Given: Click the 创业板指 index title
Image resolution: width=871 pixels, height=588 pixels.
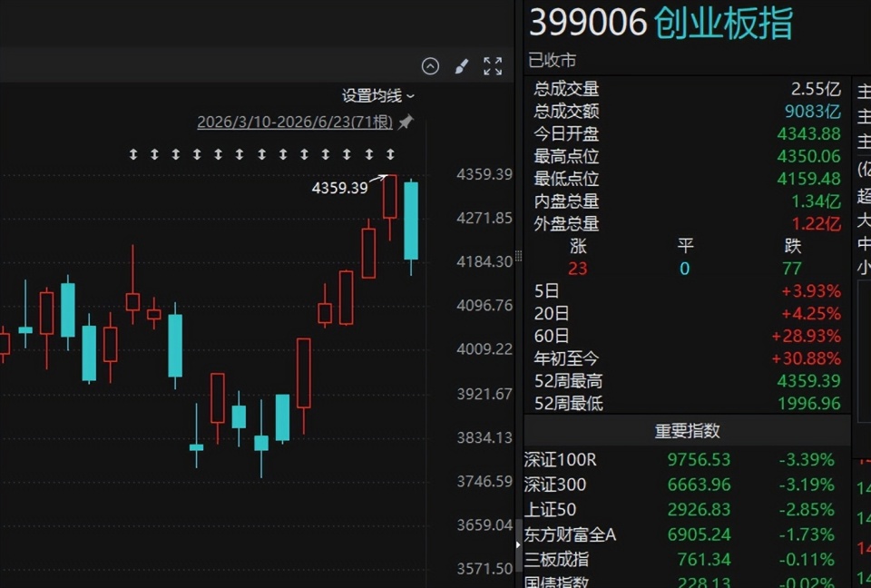Looking at the screenshot, I should pyautogui.click(x=723, y=24).
